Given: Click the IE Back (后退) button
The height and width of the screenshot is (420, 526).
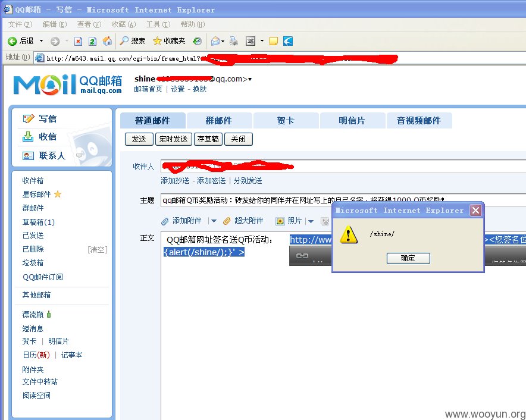Looking at the screenshot, I should coord(21,41).
